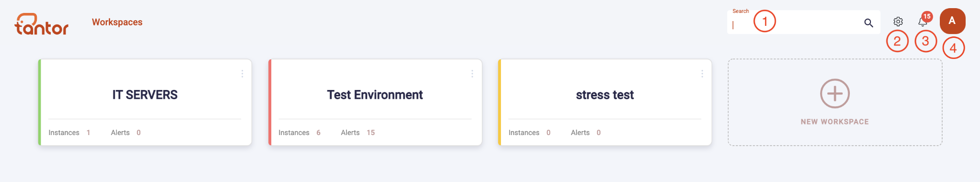The width and height of the screenshot is (980, 182).
Task: Click Instances 1 on IT SERVERS card
Action: click(69, 133)
